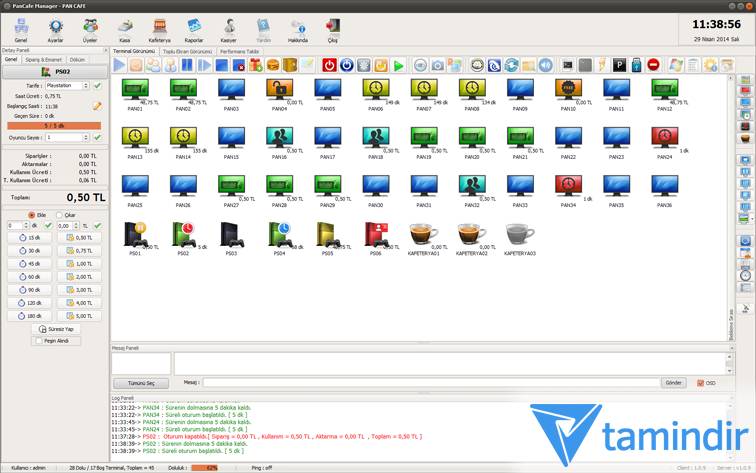The image size is (756, 473).
Task: Click into the Mesaj text field
Action: tap(430, 382)
